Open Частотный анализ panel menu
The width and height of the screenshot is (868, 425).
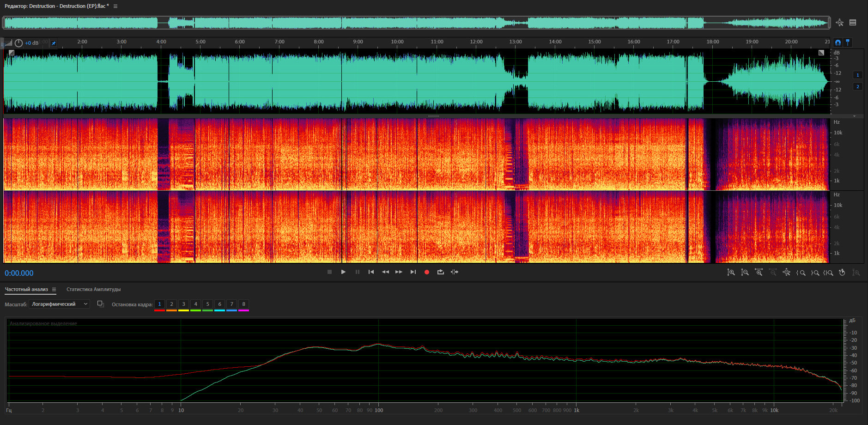(x=54, y=290)
